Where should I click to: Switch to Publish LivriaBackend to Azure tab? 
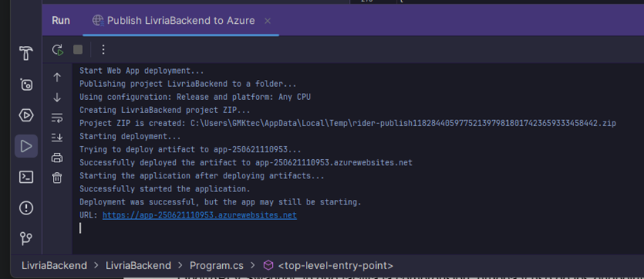174,21
